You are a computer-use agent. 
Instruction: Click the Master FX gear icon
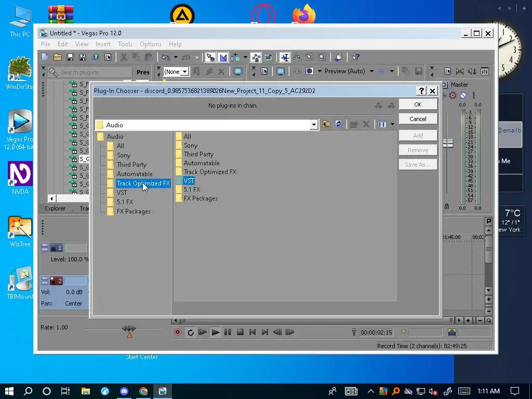coord(453,96)
